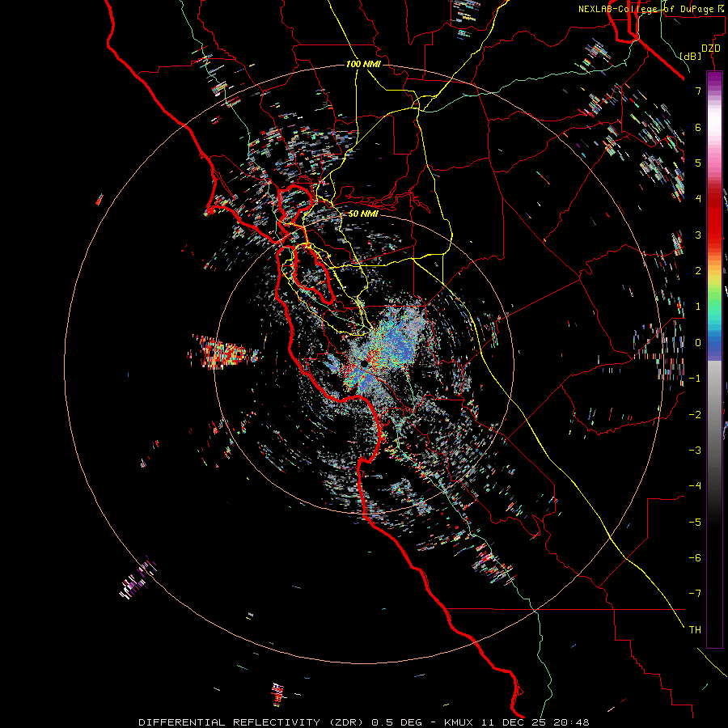
Task: Click the black radar site dot at center
Action: [364, 363]
